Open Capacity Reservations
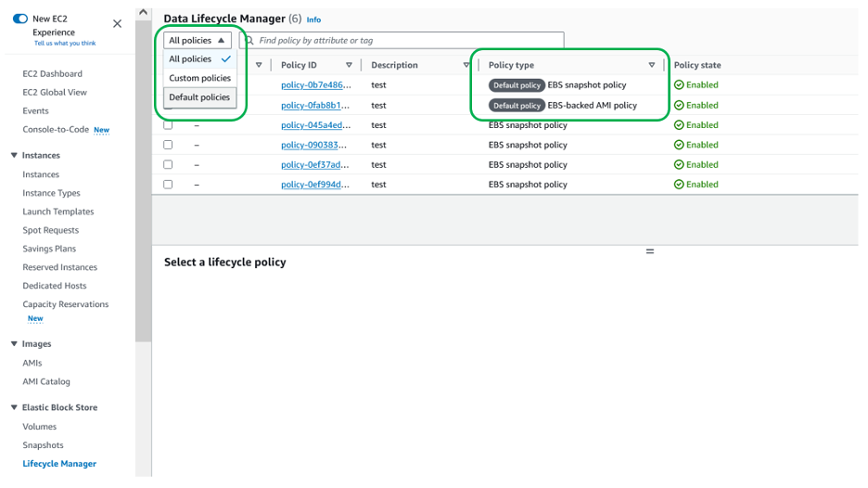 [65, 304]
